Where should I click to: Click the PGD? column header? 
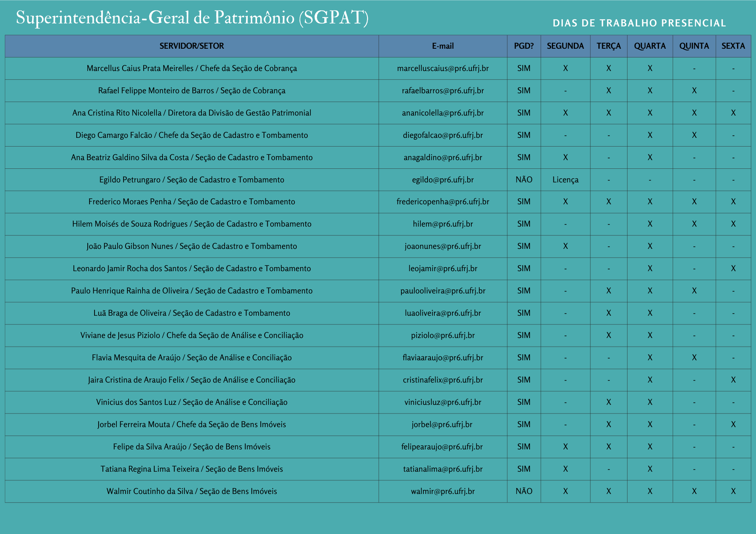click(x=524, y=46)
